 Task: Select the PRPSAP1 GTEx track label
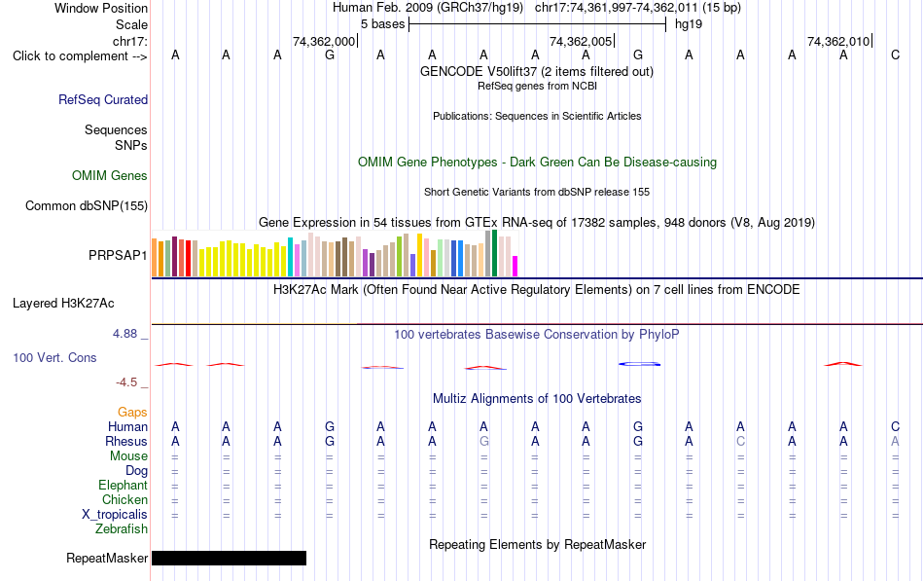tap(118, 255)
